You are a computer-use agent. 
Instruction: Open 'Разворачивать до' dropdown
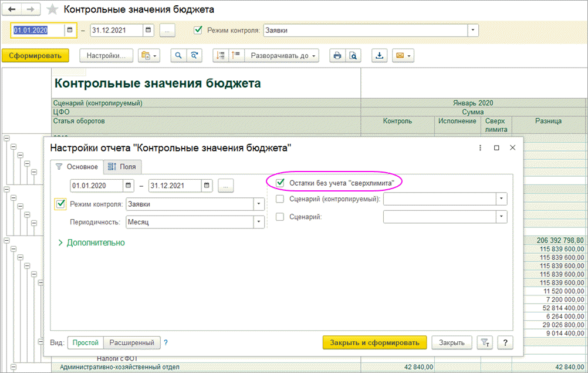282,56
